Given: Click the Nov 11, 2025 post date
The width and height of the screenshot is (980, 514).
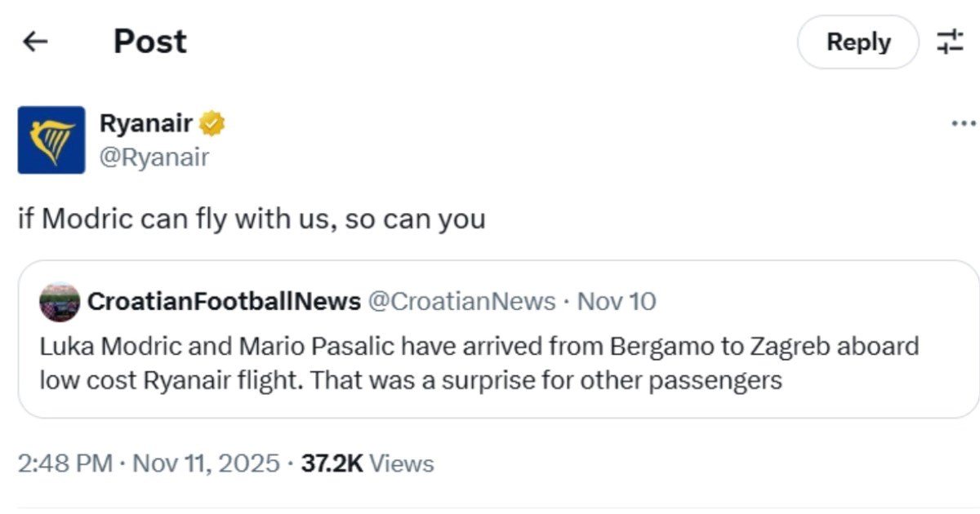Looking at the screenshot, I should coord(206,463).
